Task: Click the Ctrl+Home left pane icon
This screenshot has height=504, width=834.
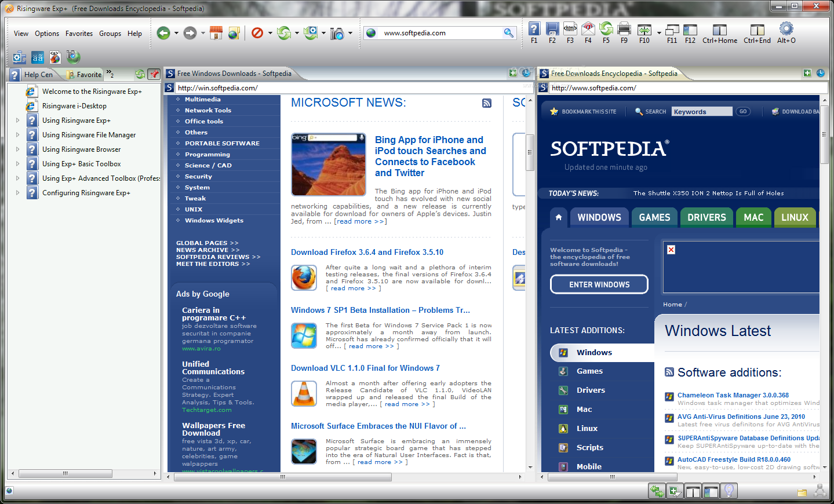Action: pos(720,29)
